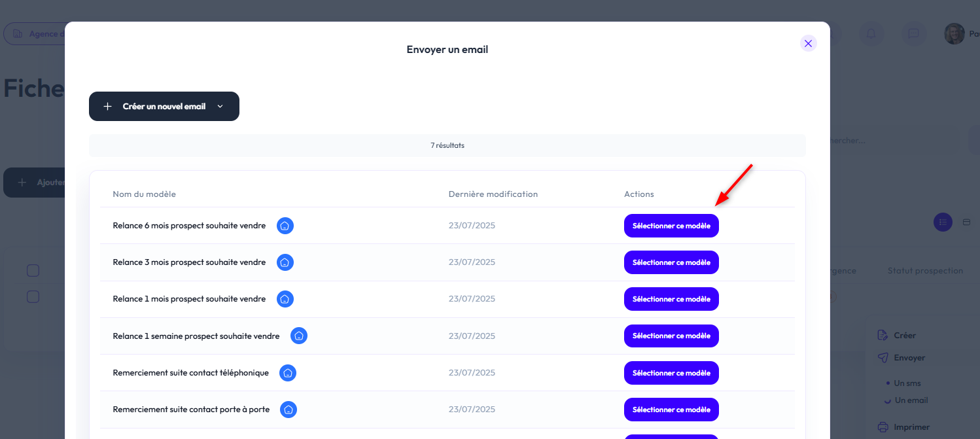
Task: Select the Relance 3 mois template
Action: click(x=671, y=262)
